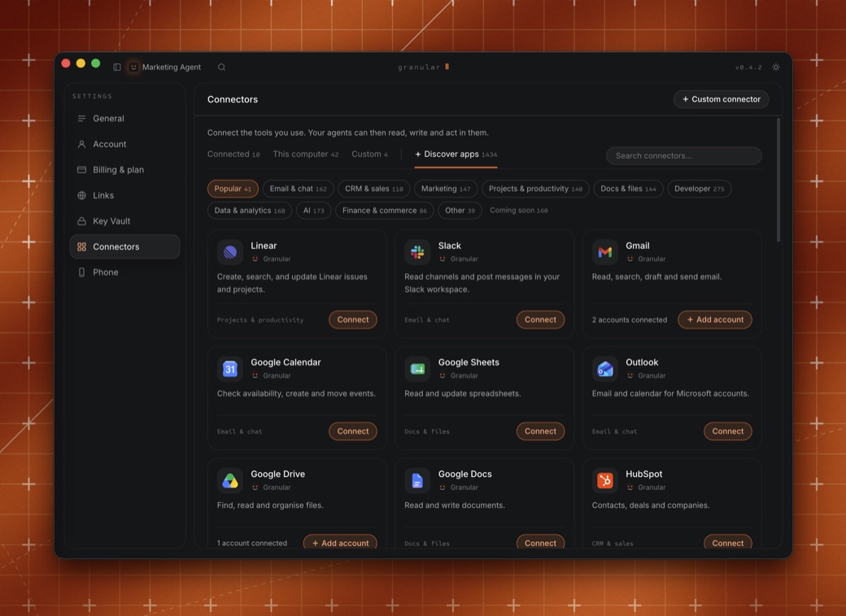
Task: Click the Account person icon
Action: click(81, 144)
